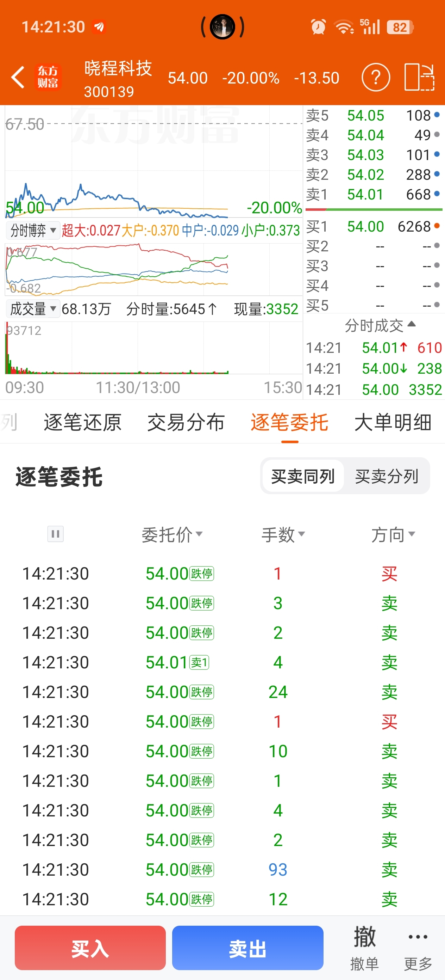Tap the circular avatar in status bar

coord(222,27)
